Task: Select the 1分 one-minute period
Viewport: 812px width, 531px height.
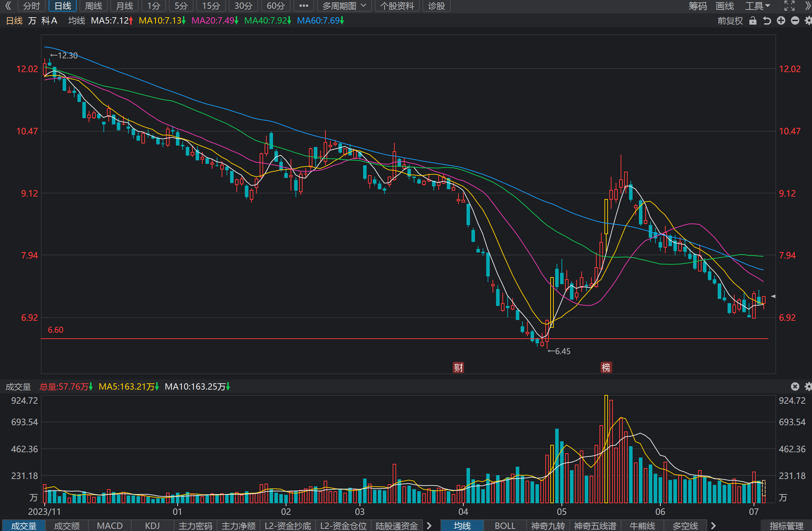Action: point(154,6)
